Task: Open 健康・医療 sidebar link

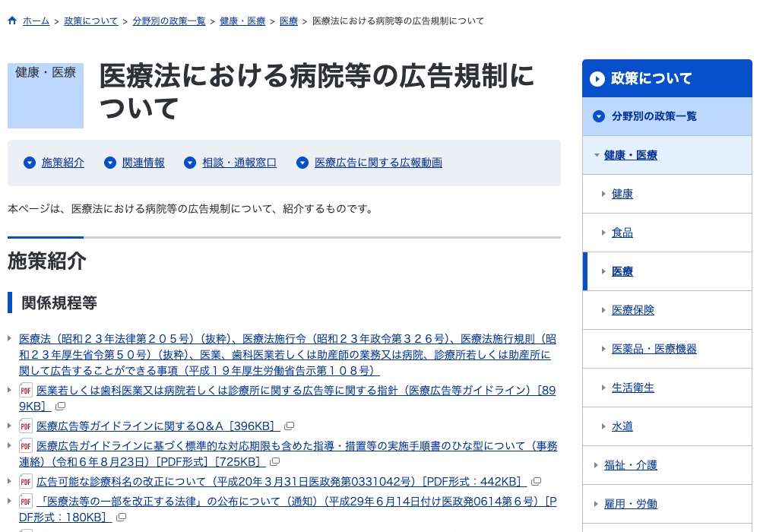Action: 631,155
